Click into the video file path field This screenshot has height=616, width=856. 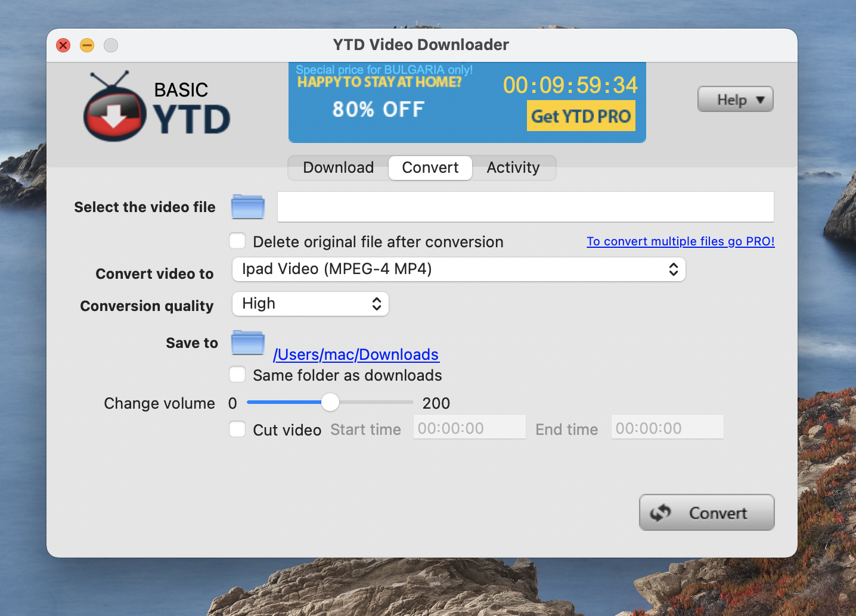[x=526, y=207]
